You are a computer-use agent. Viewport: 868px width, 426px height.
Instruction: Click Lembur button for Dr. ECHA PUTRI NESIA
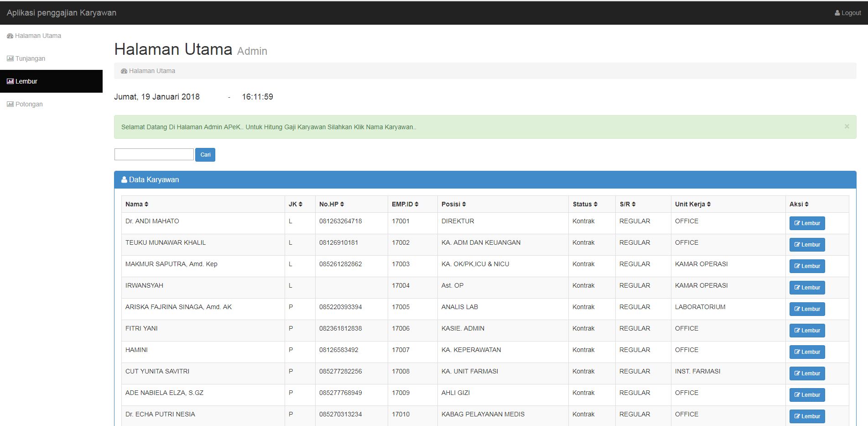(x=807, y=416)
